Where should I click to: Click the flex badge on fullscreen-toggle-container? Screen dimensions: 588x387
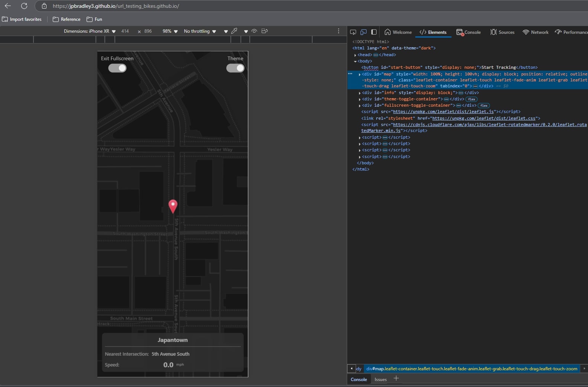[484, 106]
